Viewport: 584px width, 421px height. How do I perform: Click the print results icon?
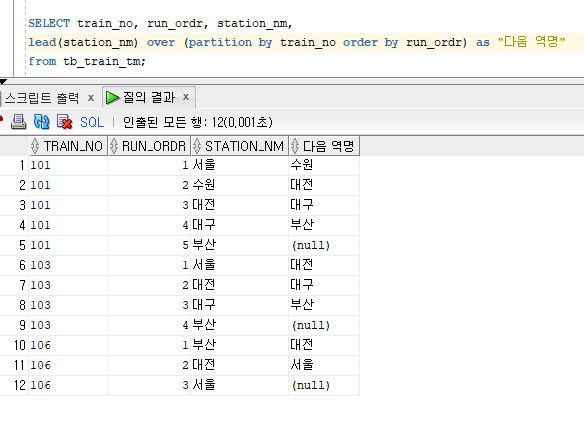18,122
